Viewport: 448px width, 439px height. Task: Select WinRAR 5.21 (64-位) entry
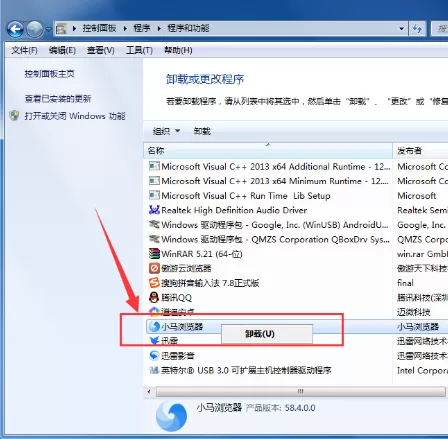point(202,254)
